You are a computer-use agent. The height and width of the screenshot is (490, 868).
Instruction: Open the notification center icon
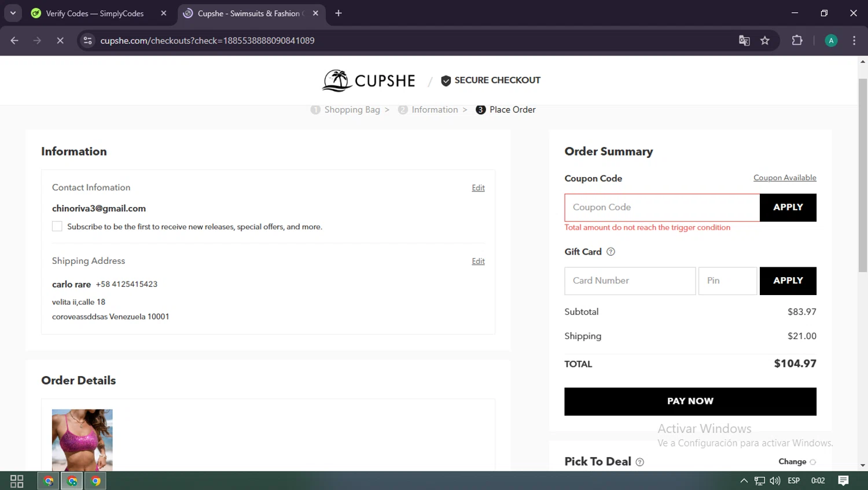[x=844, y=481]
